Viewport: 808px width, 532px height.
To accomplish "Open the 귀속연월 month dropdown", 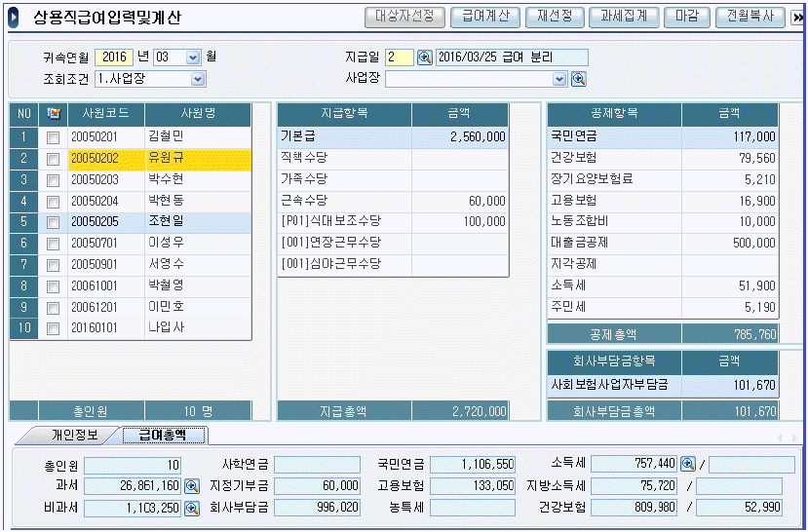I will click(192, 57).
